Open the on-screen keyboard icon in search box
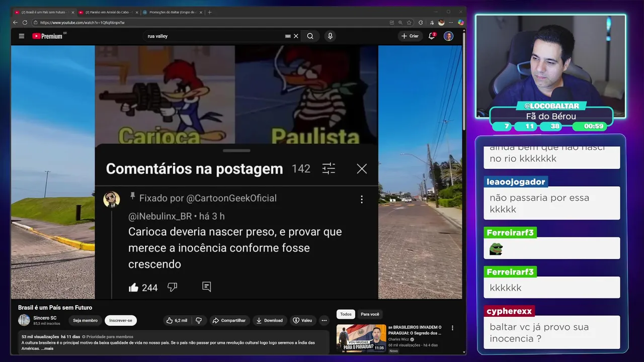Screen dimensions: 644x362 (x=288, y=36)
